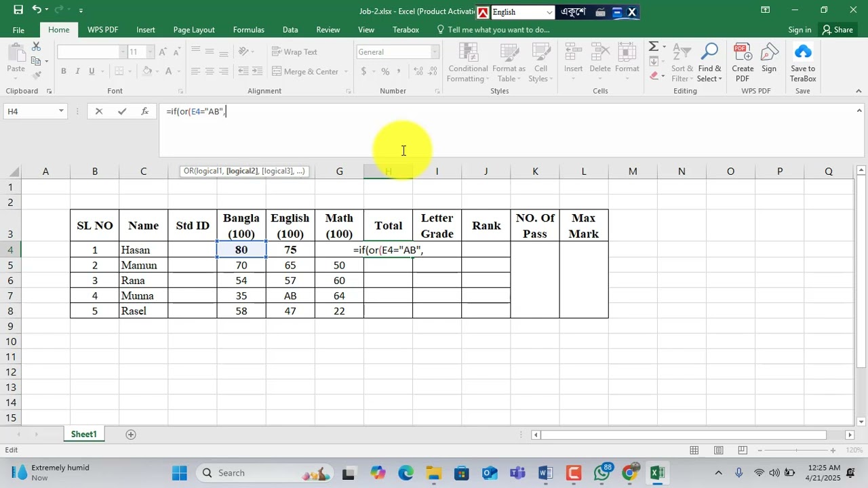Open Sort & Filter menu
The width and height of the screenshot is (868, 488).
682,62
